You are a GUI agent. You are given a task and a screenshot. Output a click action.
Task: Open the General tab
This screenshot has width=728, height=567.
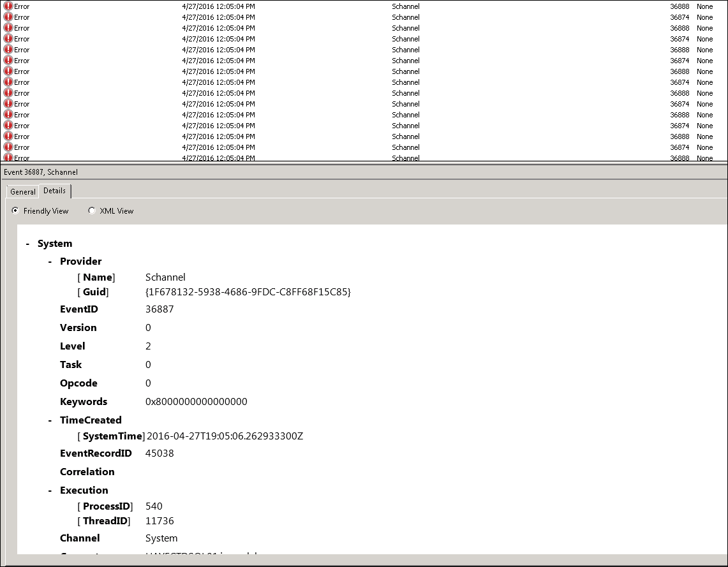tap(23, 191)
